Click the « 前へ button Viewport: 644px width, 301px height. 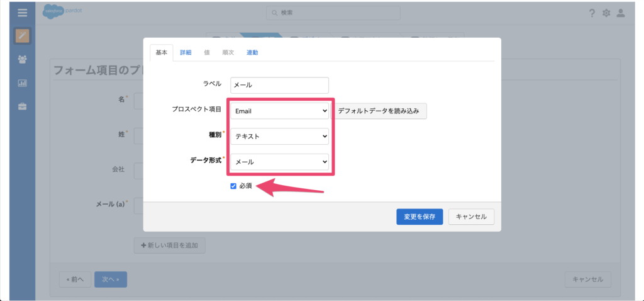coord(74,280)
